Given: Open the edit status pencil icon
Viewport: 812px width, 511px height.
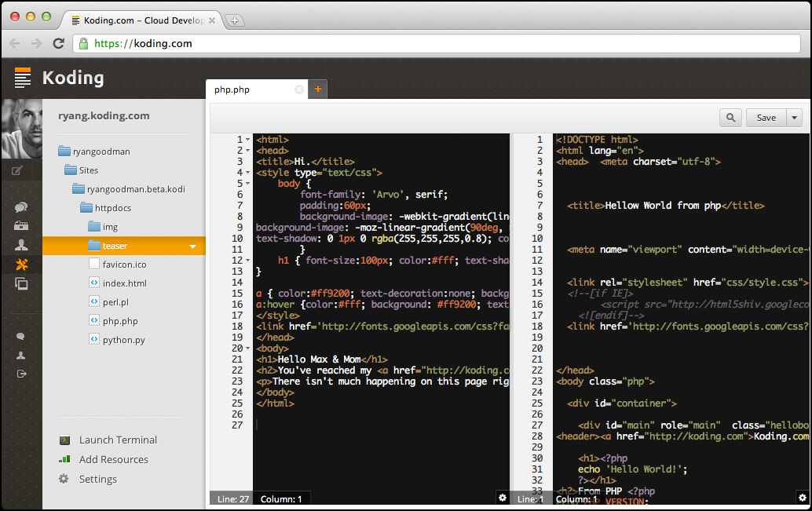Looking at the screenshot, I should [17, 170].
